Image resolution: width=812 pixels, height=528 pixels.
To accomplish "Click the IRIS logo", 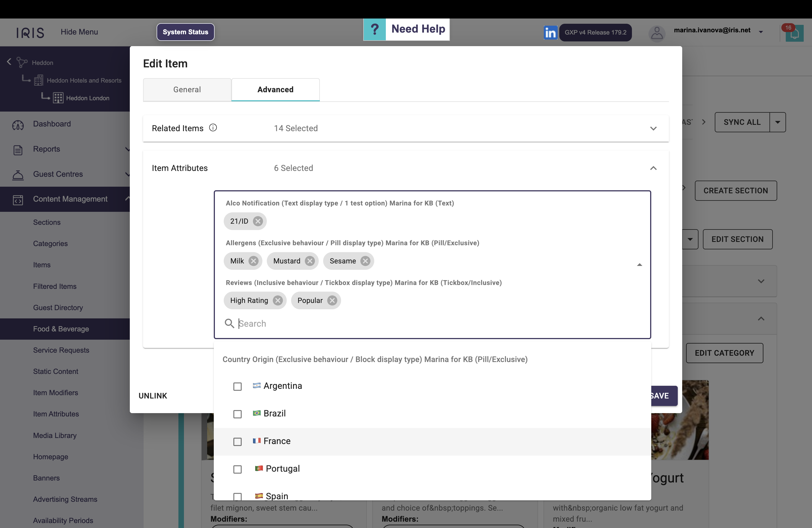I will pyautogui.click(x=30, y=32).
